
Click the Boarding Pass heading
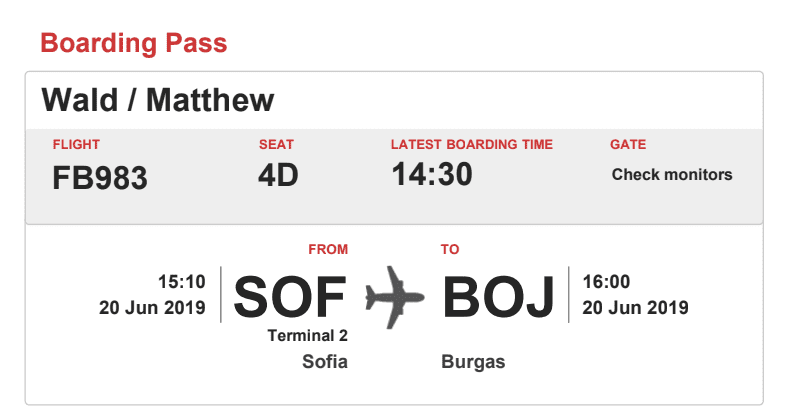coord(134,43)
